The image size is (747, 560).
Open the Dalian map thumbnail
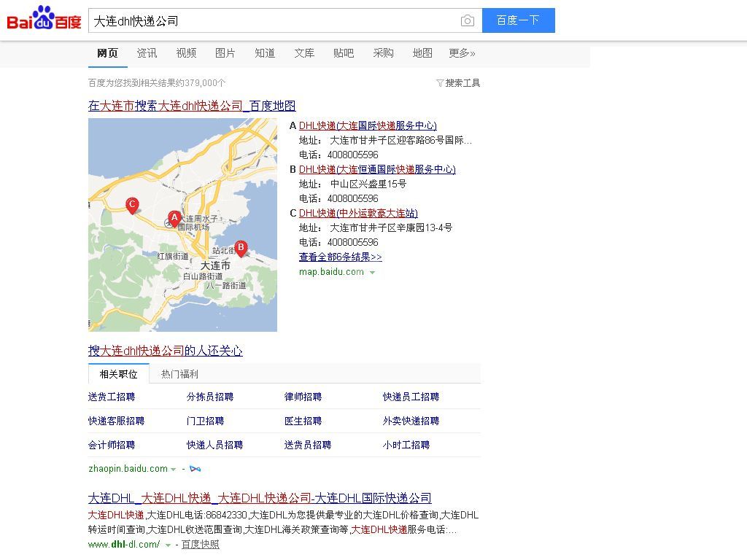point(182,225)
